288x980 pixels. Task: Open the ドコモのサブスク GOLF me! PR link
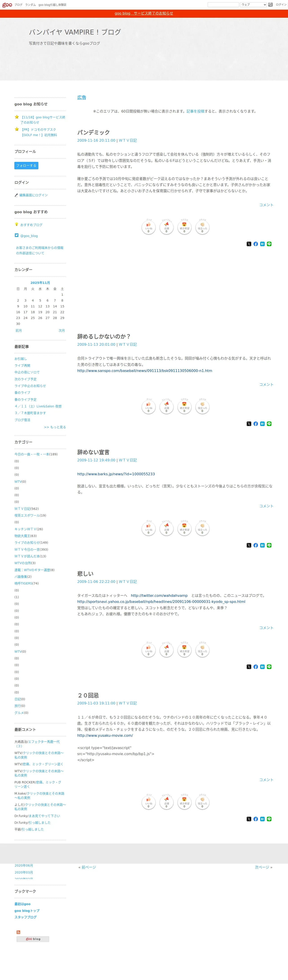coord(38,132)
